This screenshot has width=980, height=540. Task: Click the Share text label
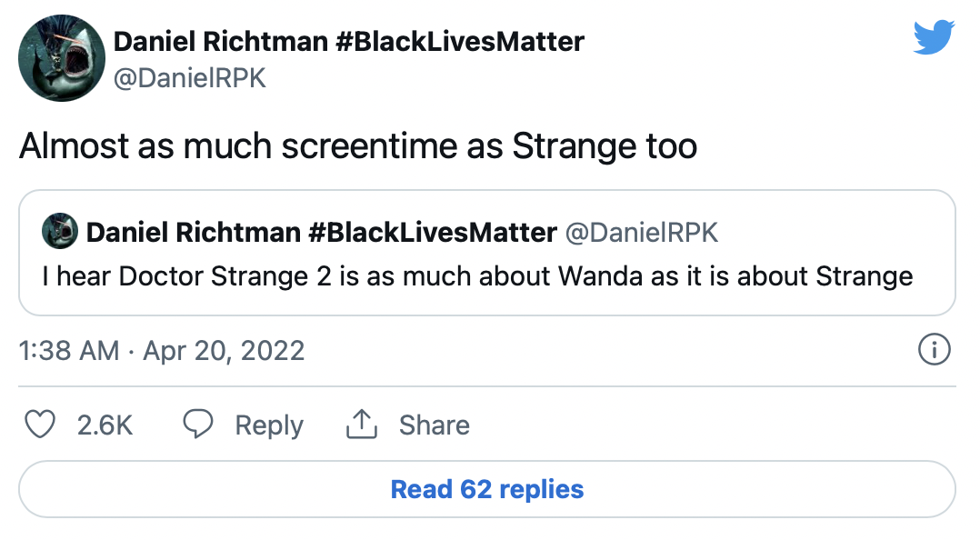pos(435,425)
